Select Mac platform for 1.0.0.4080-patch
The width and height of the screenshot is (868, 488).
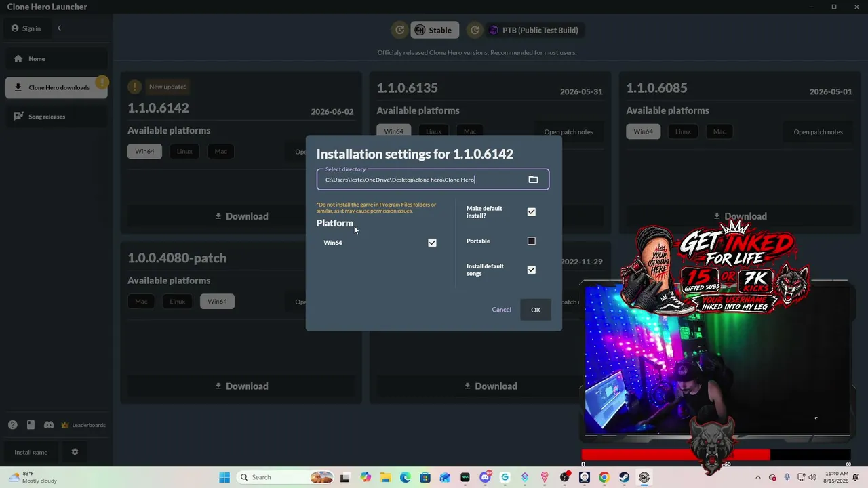click(x=141, y=302)
